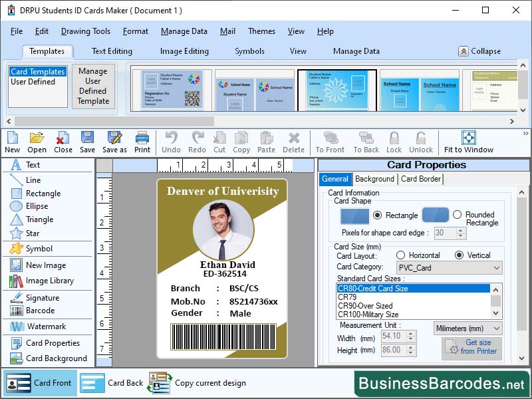The height and width of the screenshot is (399, 532).
Task: Pick the Star drawing tool
Action: tap(29, 233)
